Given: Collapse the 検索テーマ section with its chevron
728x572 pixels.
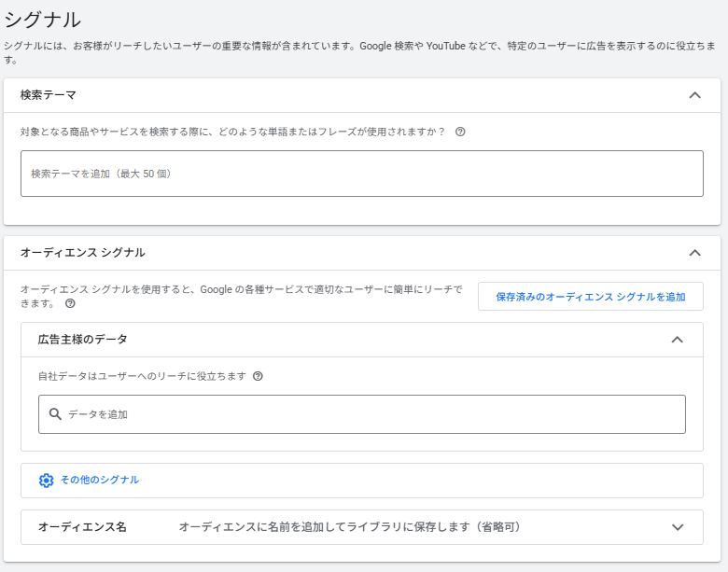Looking at the screenshot, I should pyautogui.click(x=693, y=95).
